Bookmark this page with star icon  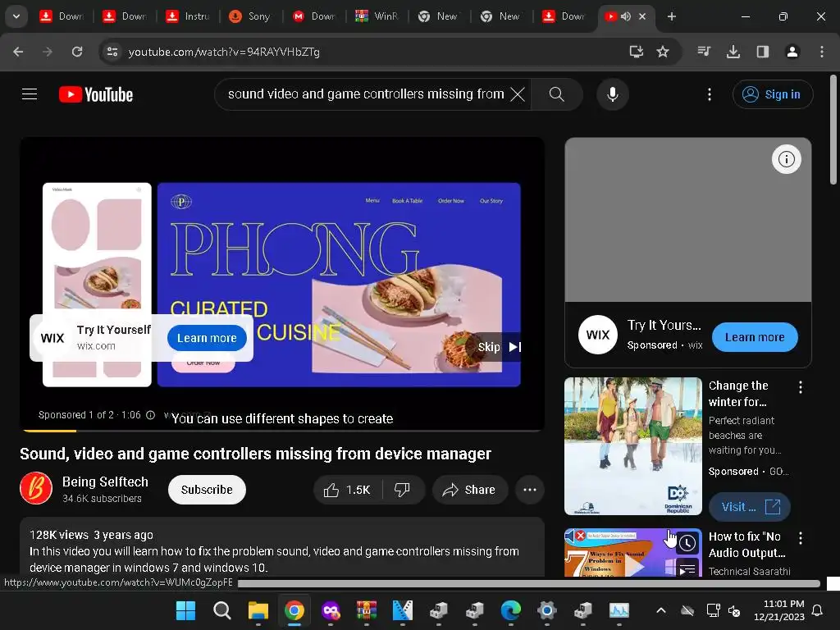(663, 52)
